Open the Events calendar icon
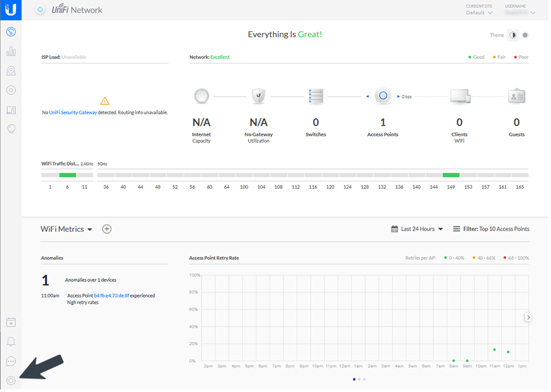 coord(10,322)
